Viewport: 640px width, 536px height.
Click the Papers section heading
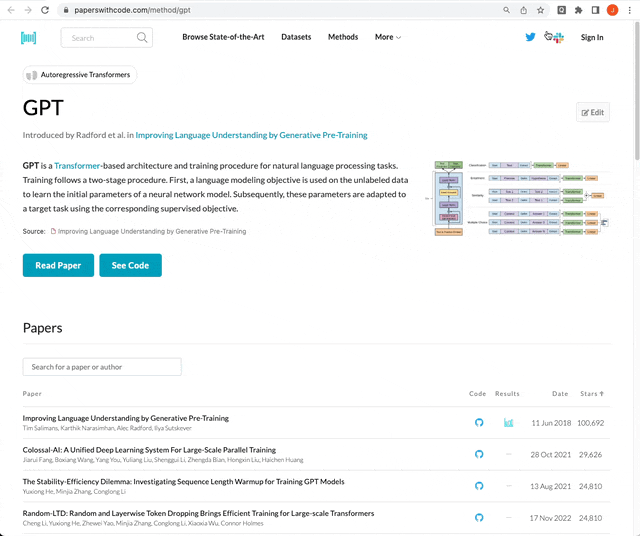(x=42, y=328)
